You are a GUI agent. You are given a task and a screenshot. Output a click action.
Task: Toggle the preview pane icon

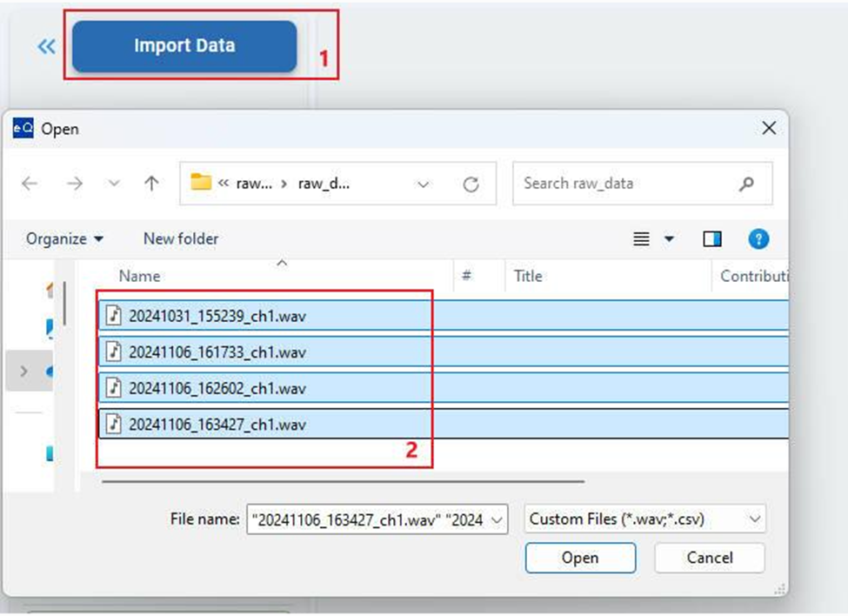712,239
